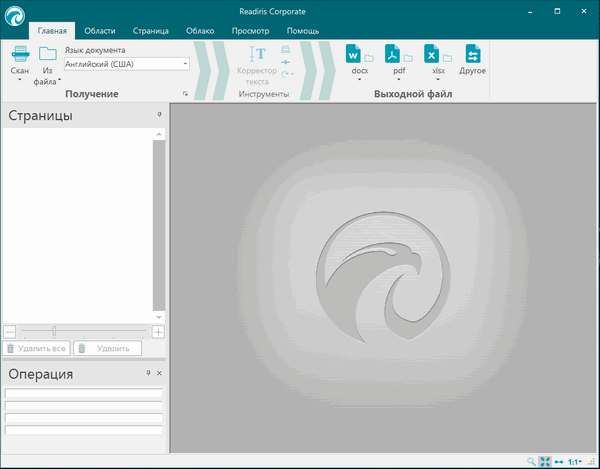Expand the xlsx options arrow
This screenshot has height=469, width=600.
tap(438, 80)
